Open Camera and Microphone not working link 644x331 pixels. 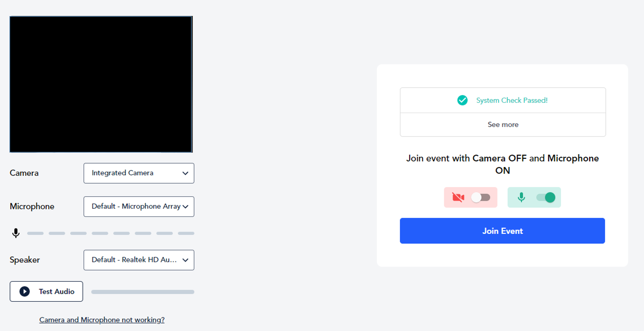102,320
